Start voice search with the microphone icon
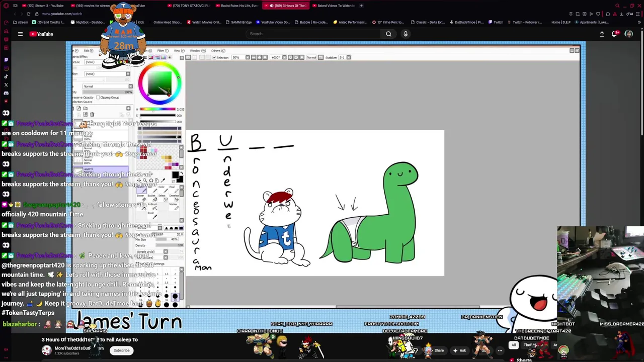Image resolution: width=644 pixels, height=362 pixels. click(406, 34)
